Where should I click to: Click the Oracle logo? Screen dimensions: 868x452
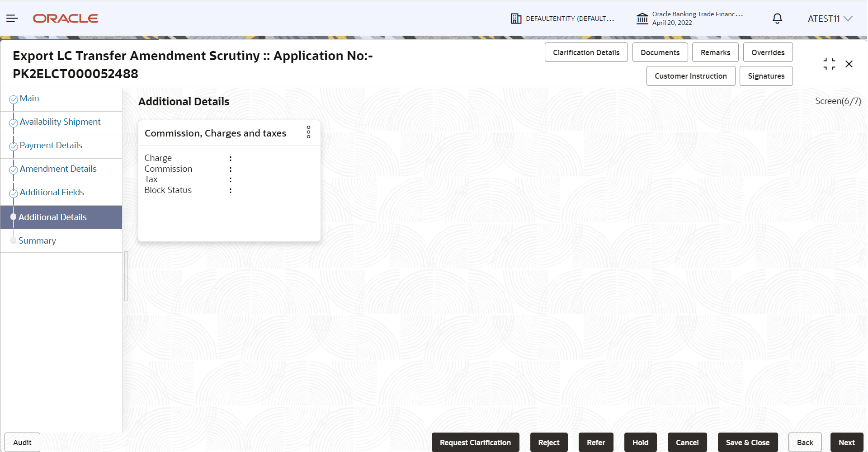click(x=65, y=18)
